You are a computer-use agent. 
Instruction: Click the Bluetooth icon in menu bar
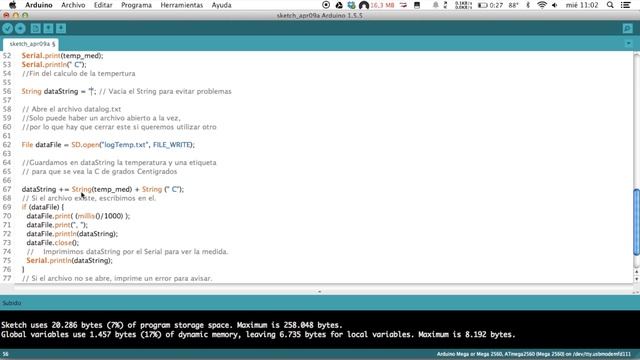click(x=528, y=5)
